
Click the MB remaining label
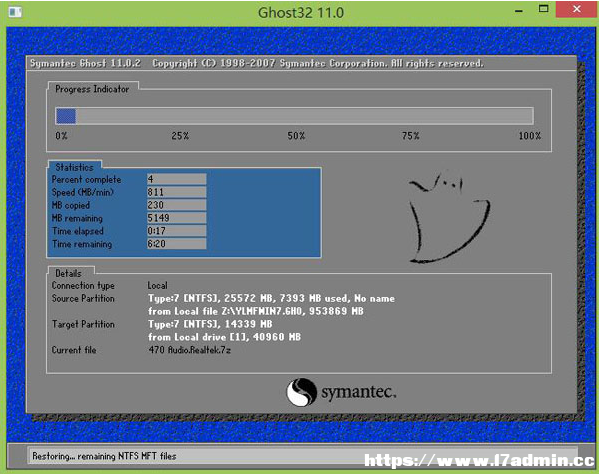[x=77, y=218]
